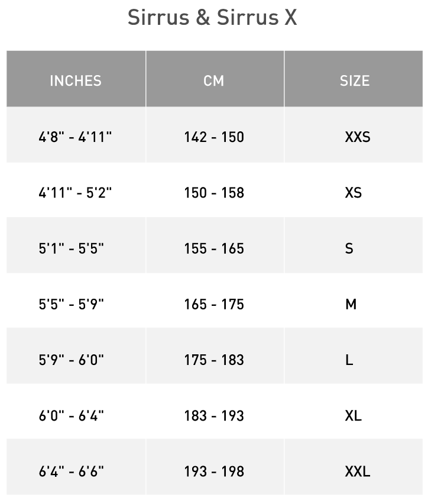Click the CM column header
The image size is (431, 504).
tap(214, 80)
